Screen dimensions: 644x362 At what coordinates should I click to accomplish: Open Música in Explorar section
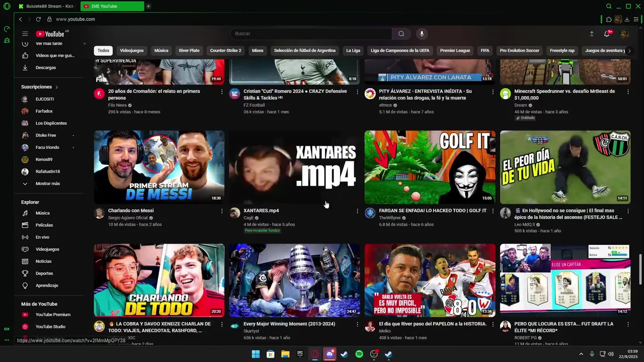43,213
